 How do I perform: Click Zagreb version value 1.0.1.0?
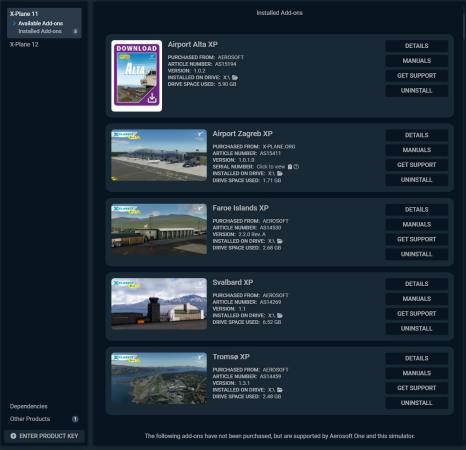click(246, 160)
